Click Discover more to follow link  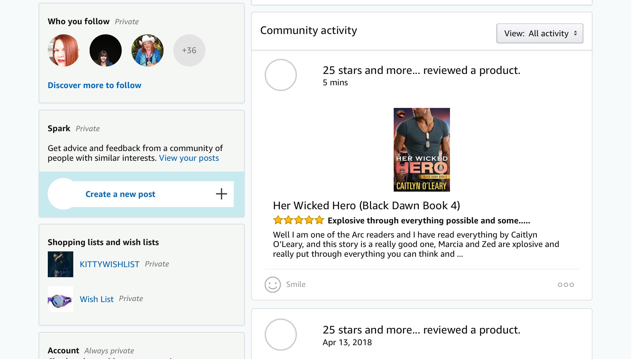pos(94,85)
